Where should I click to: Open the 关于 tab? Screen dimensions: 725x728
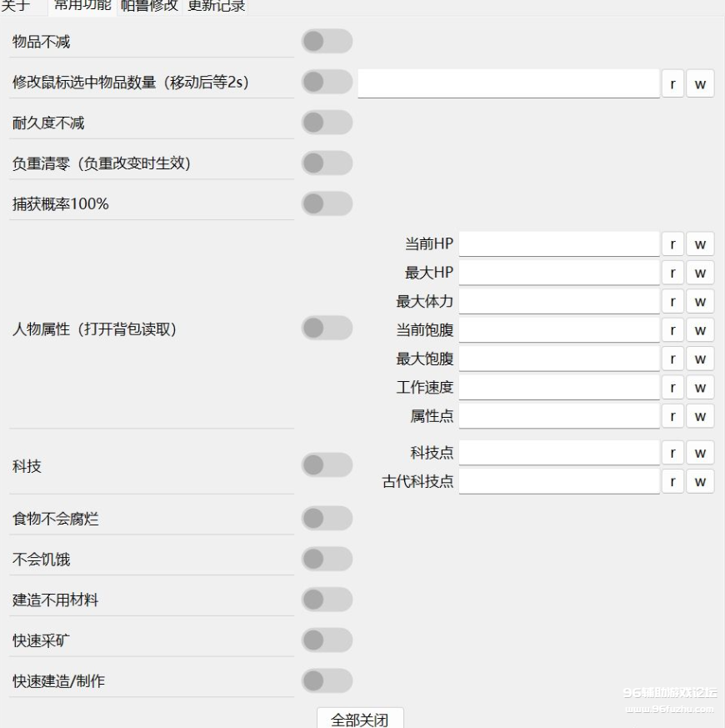pos(15,6)
